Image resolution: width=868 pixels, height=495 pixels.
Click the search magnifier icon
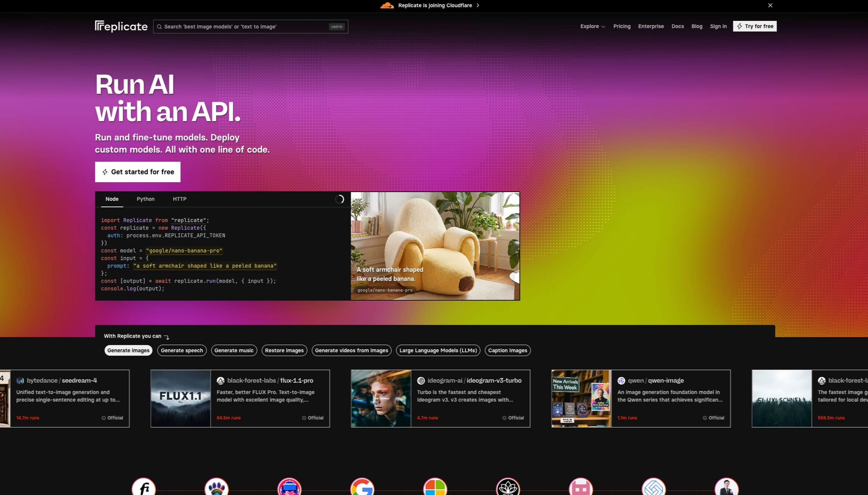[x=159, y=27]
